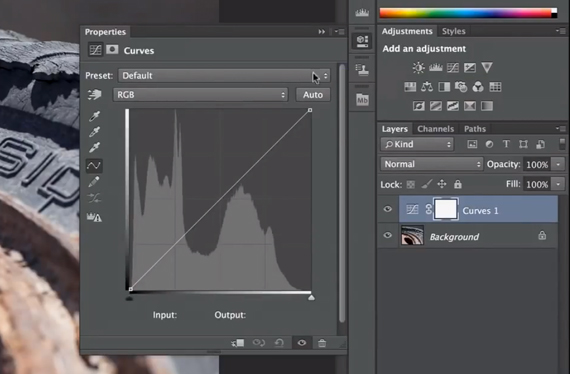
Task: Toggle the shape layer filter
Action: click(x=523, y=144)
